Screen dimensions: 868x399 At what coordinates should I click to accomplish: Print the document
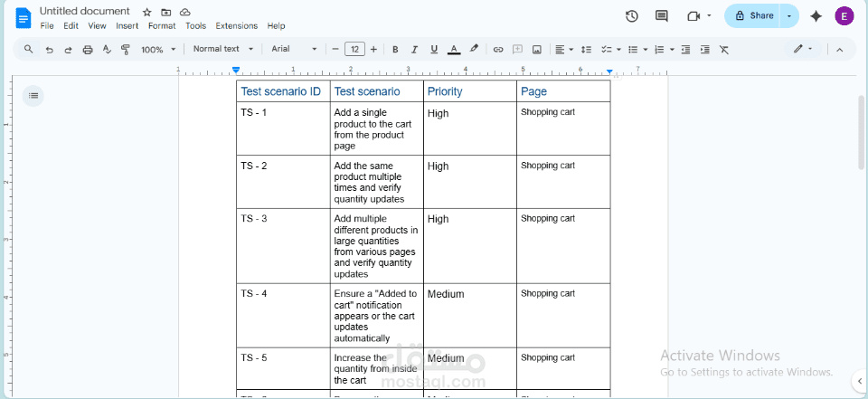(x=88, y=50)
